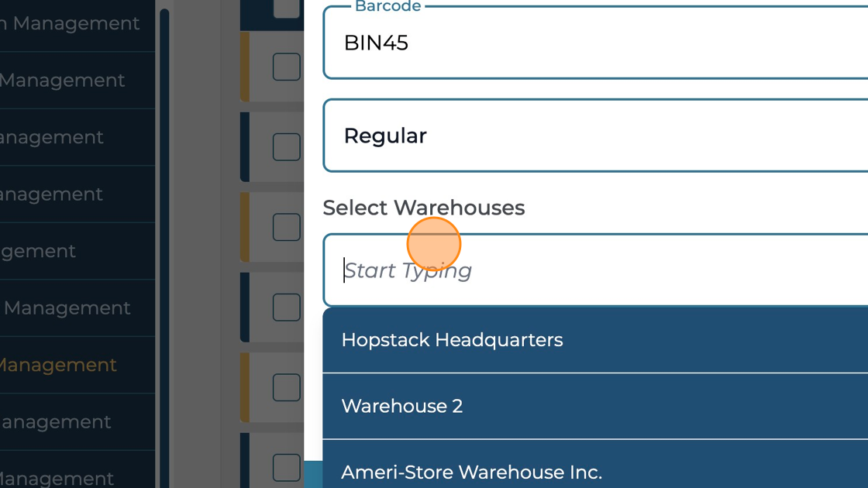Check the third table row checkbox
The image size is (868, 488).
286,227
